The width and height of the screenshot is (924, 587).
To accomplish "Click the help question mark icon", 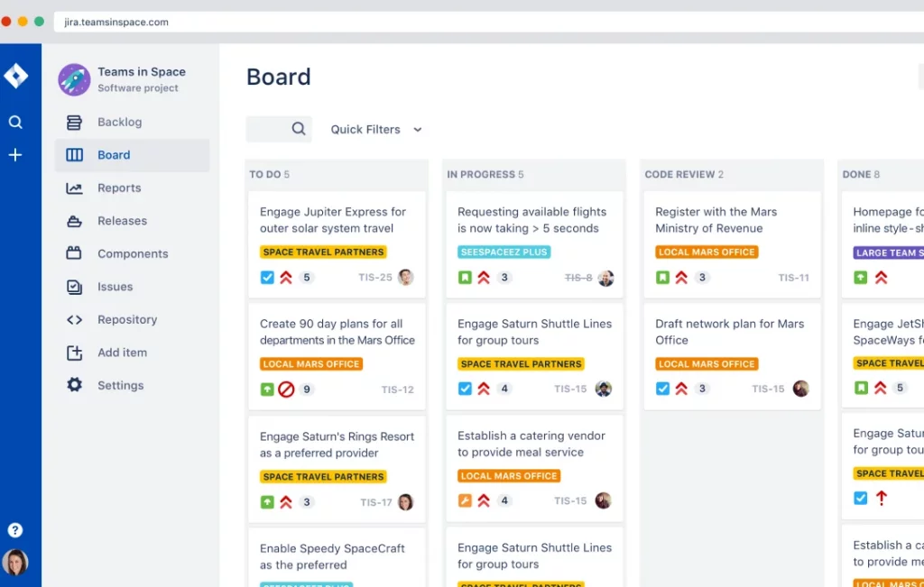I will pos(15,529).
